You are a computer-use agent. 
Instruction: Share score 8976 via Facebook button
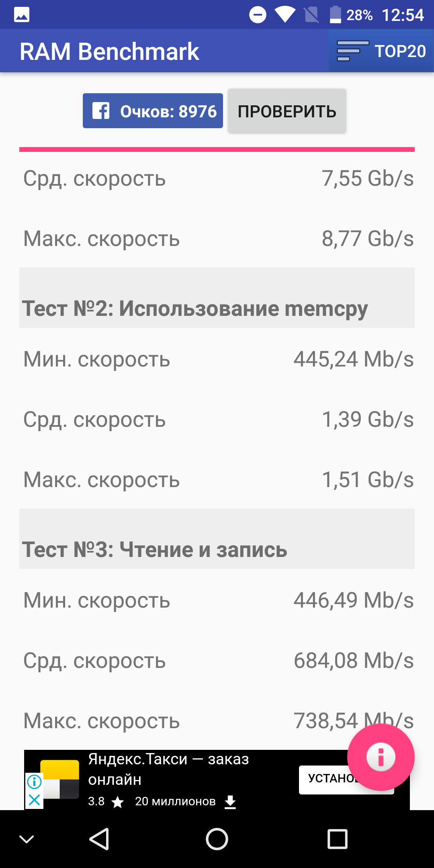[153, 111]
